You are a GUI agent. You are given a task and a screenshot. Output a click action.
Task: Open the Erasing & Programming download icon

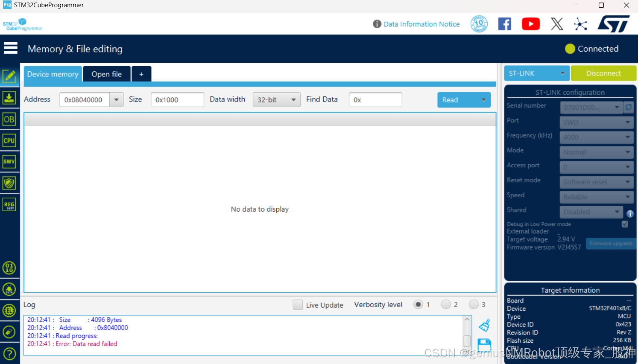click(9, 98)
